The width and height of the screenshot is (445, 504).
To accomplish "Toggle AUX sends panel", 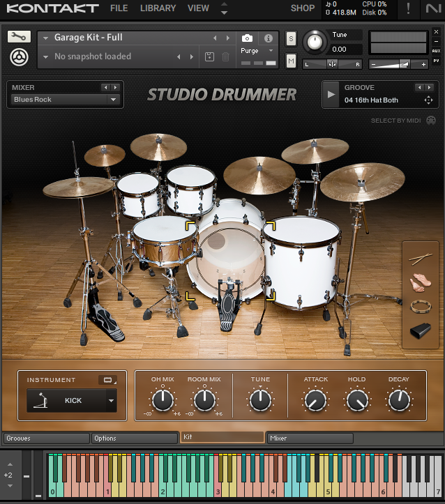I will pos(436,51).
